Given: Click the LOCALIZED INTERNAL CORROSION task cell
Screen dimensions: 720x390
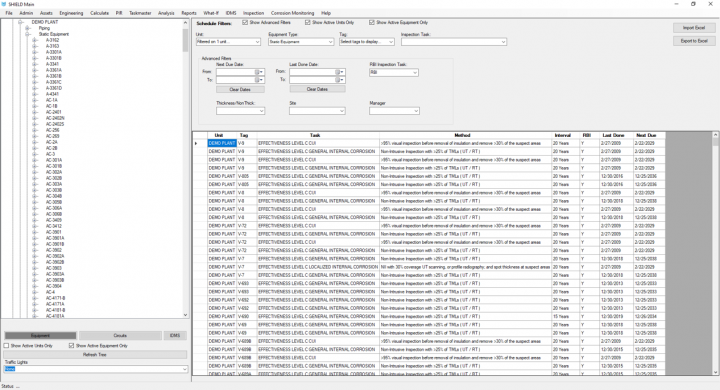Looking at the screenshot, I should click(x=318, y=267).
